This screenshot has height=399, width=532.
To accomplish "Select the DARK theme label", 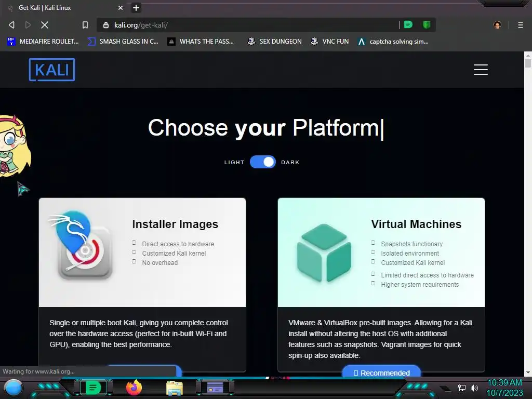I will coord(290,162).
